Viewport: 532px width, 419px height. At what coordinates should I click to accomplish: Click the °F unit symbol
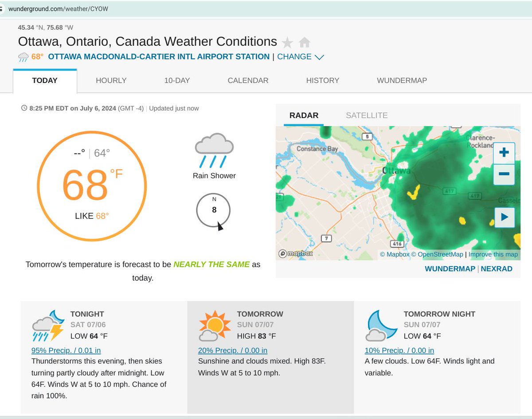pyautogui.click(x=116, y=174)
